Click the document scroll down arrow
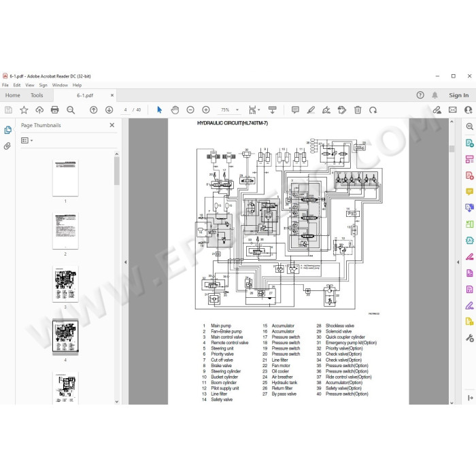 [x=452, y=403]
